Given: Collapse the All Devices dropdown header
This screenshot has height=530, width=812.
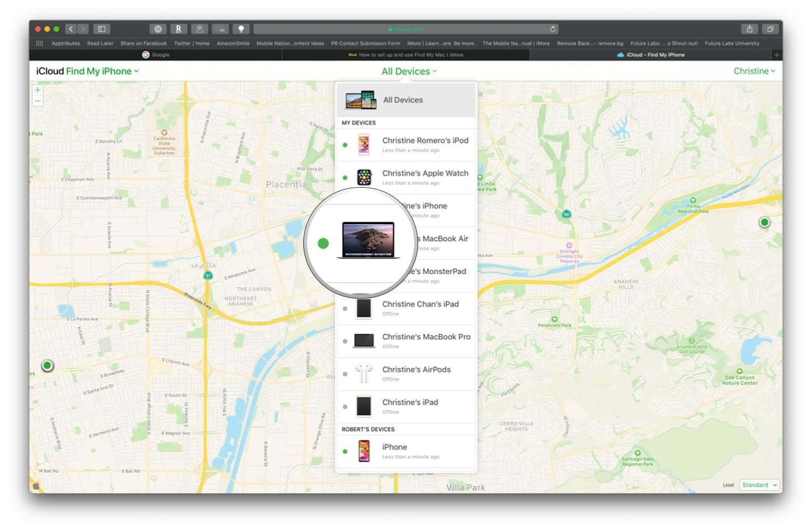Looking at the screenshot, I should (x=409, y=71).
